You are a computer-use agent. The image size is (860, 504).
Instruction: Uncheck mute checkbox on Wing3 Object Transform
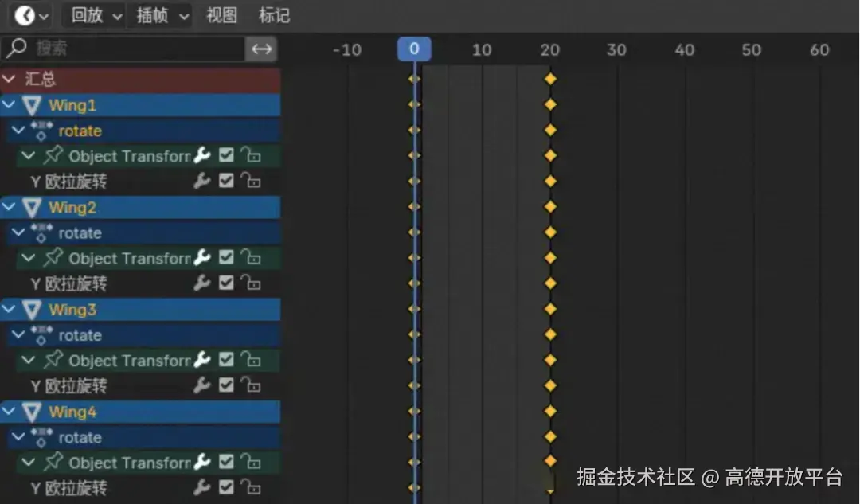point(226,359)
